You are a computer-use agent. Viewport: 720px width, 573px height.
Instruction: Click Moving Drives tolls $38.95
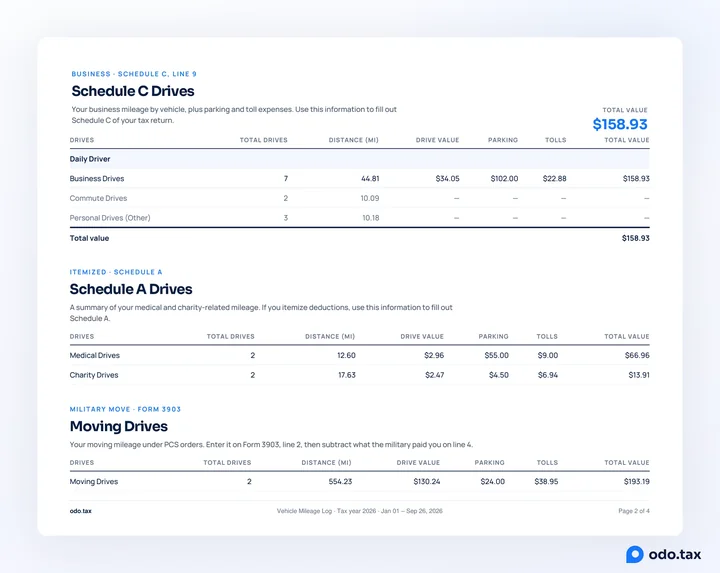546,482
